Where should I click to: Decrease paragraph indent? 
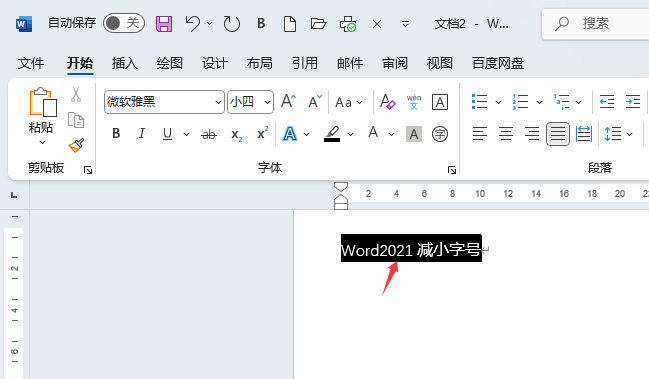point(607,102)
